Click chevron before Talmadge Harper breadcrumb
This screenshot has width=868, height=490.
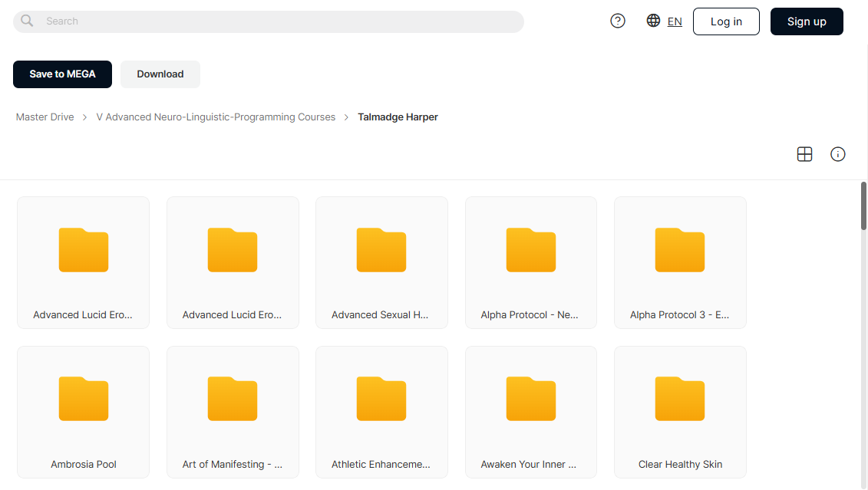(347, 117)
